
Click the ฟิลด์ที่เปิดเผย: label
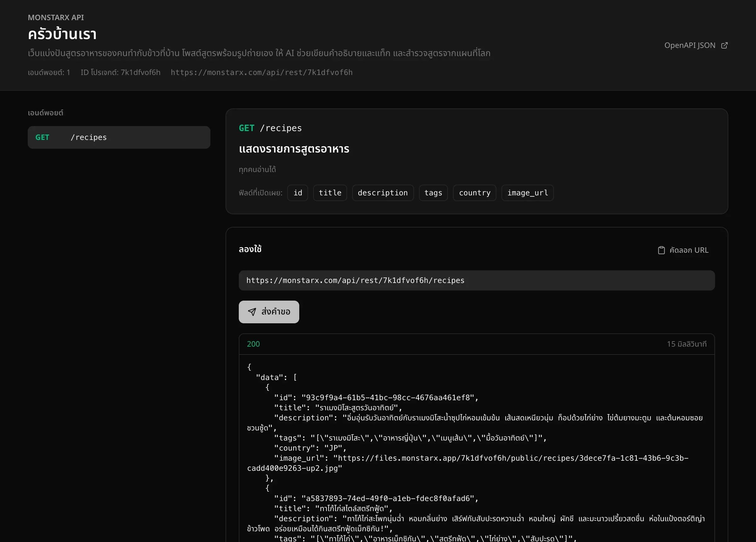coord(260,193)
